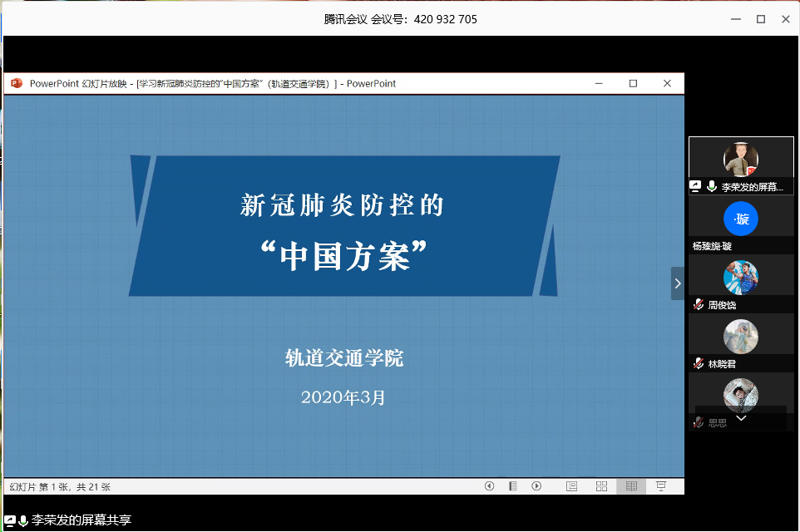800x532 pixels.
Task: Collapse participant panel with right chevron
Action: tap(677, 283)
